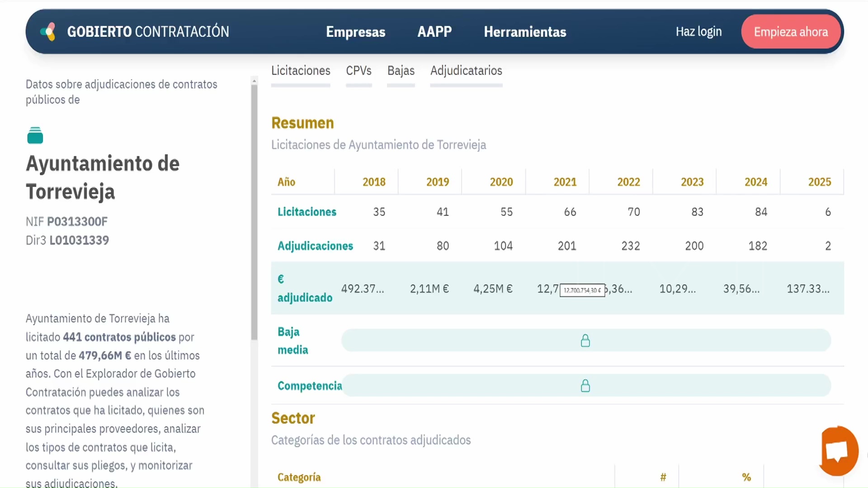Screen dimensions: 868x488
Task: Click the Dir3 L01031339 text
Action: click(67, 240)
